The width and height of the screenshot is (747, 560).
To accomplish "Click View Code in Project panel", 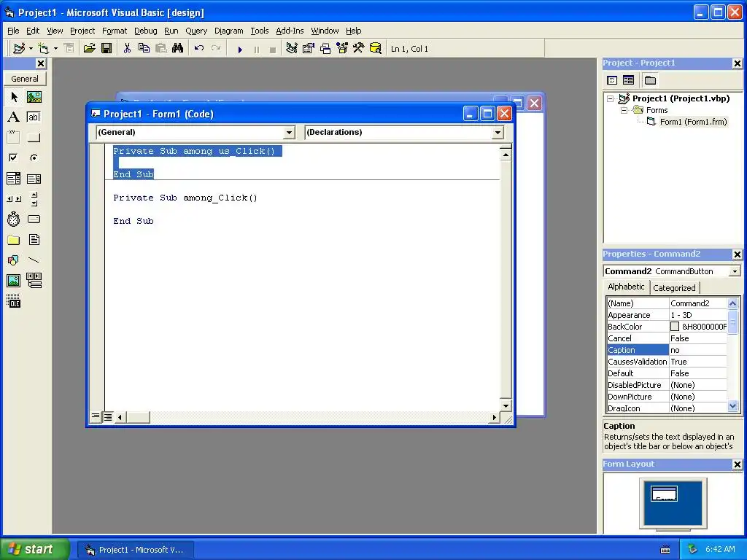I will coord(612,80).
